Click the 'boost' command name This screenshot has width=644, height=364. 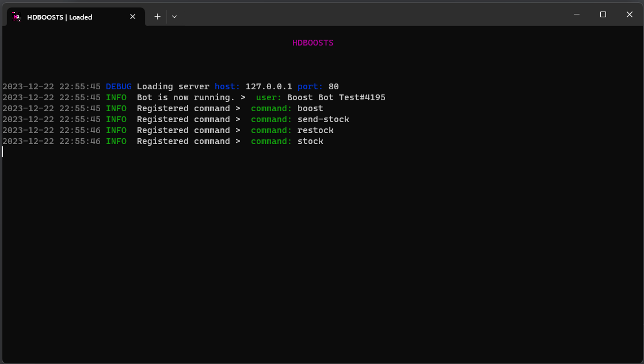(310, 108)
